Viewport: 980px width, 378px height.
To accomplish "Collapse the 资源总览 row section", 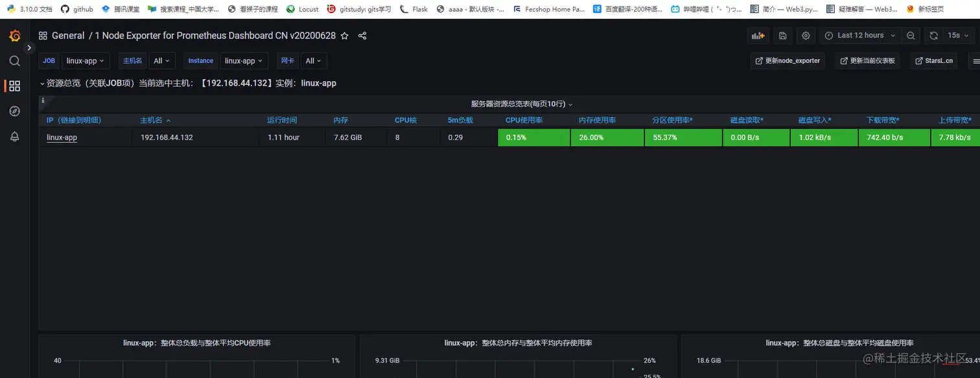I will [x=43, y=83].
